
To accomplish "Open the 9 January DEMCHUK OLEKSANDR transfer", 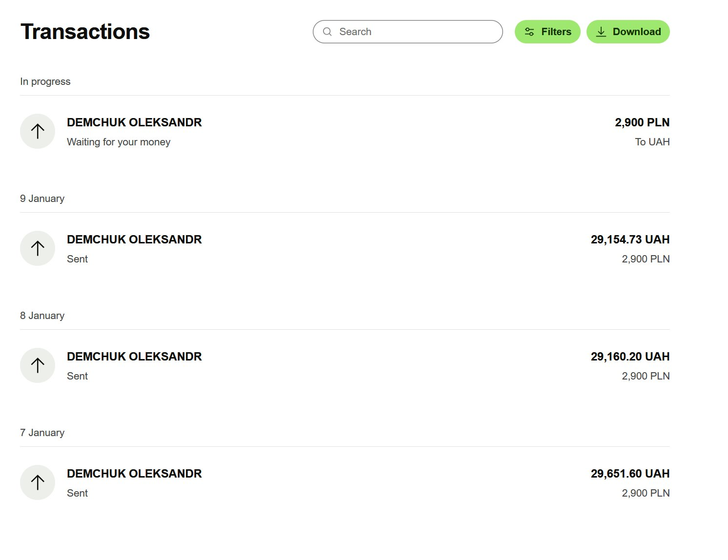I will (x=134, y=240).
